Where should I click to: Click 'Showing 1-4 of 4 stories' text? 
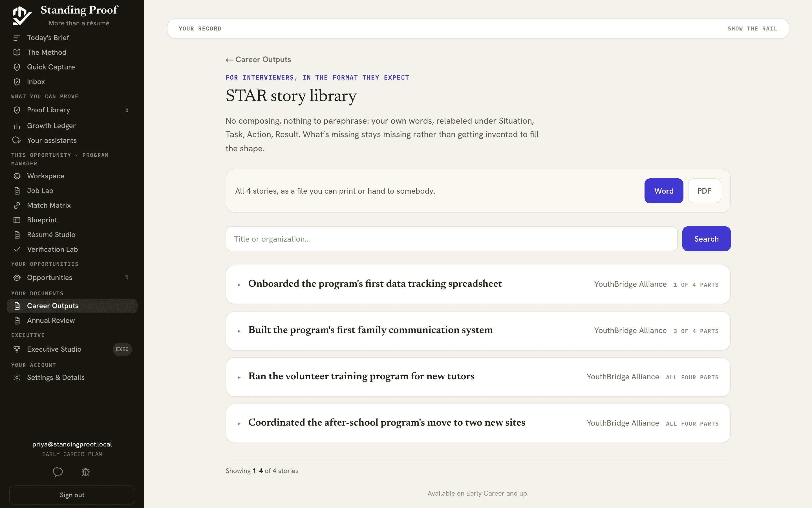(262, 471)
